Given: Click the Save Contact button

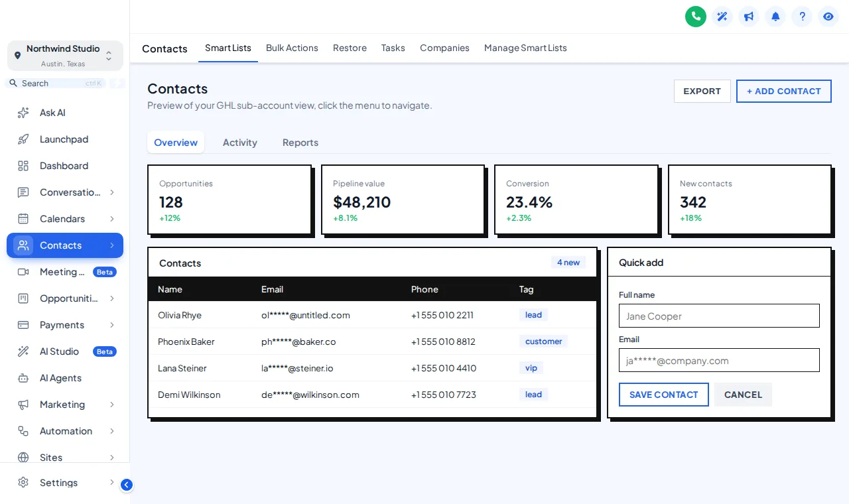Looking at the screenshot, I should pos(664,395).
